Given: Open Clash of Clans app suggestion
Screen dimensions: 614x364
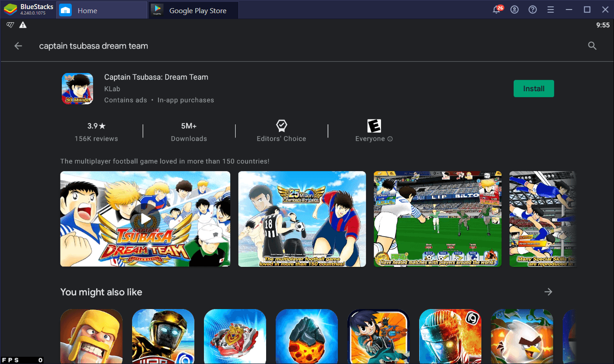Looking at the screenshot, I should [91, 337].
